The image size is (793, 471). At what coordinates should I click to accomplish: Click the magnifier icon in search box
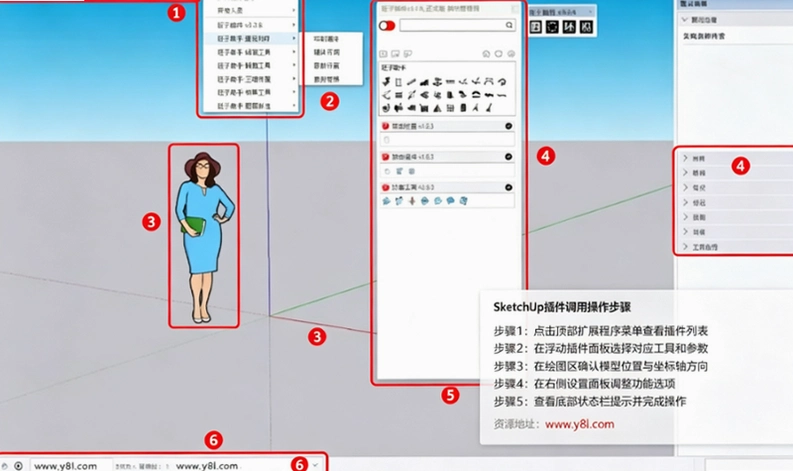[x=509, y=25]
